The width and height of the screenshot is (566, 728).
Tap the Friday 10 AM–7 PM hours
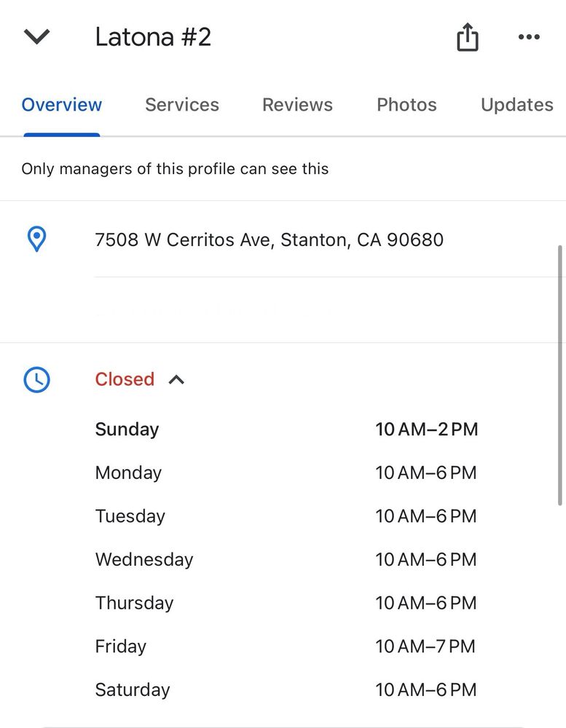(x=425, y=646)
